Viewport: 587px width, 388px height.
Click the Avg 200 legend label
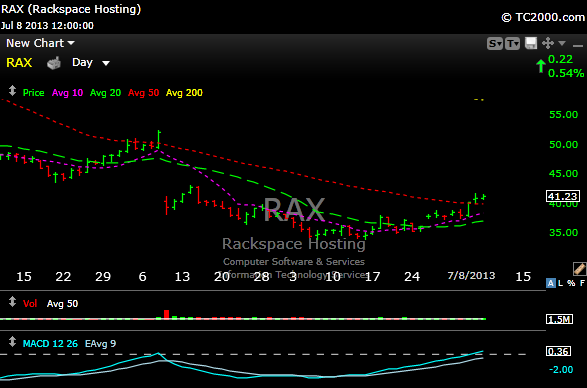[x=184, y=93]
